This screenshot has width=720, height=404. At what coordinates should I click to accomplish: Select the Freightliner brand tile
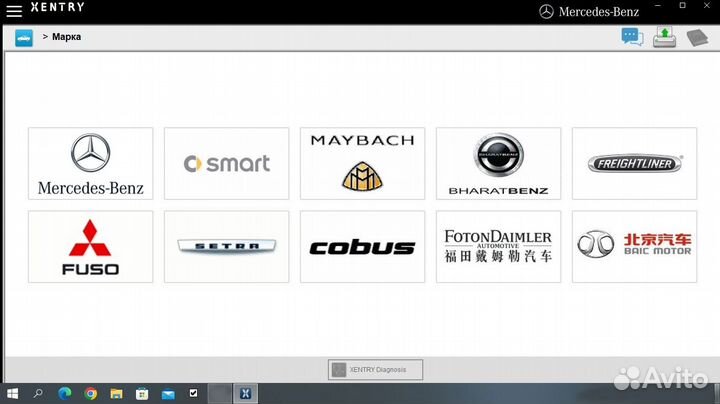634,163
